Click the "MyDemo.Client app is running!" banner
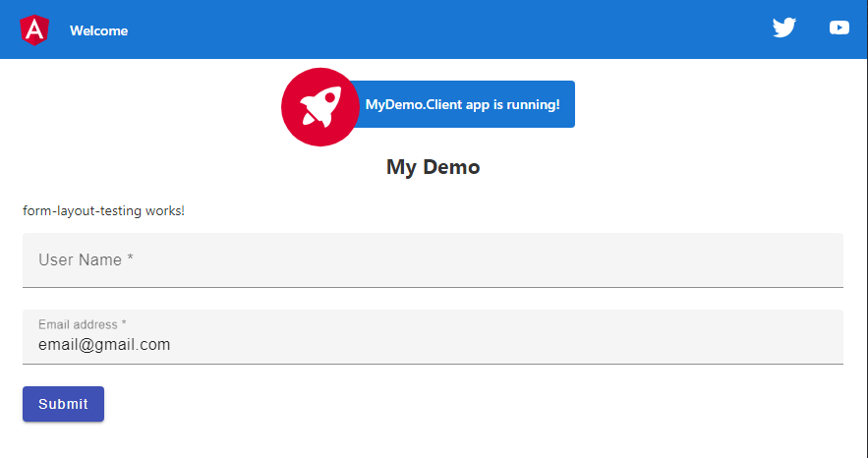This screenshot has width=868, height=458. tap(462, 104)
